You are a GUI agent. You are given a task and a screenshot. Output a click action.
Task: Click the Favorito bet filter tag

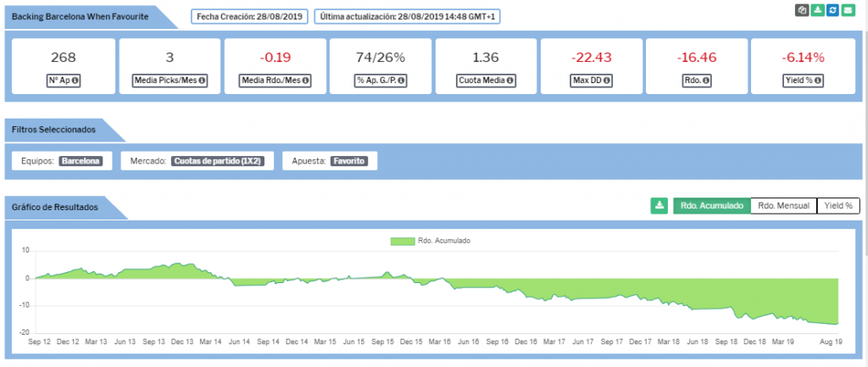(349, 160)
